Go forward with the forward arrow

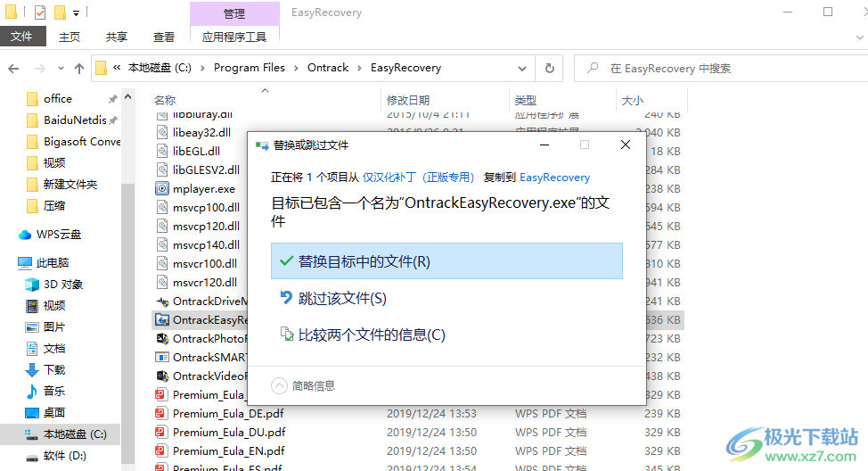39,68
